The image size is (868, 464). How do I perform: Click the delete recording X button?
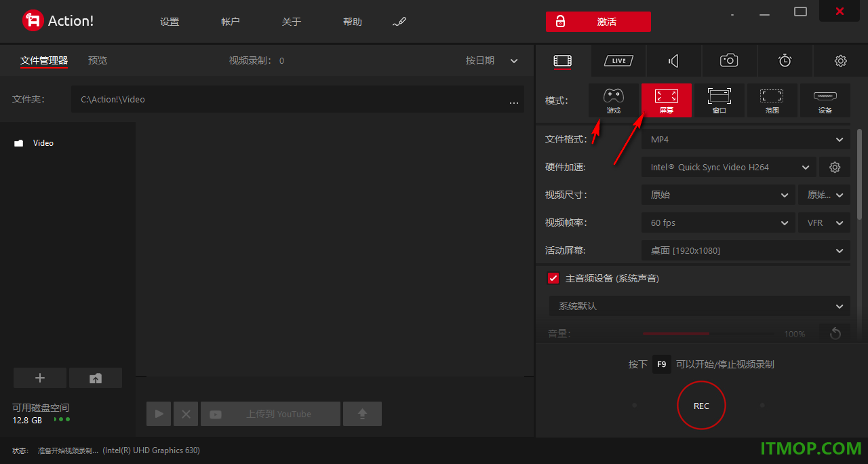(186, 414)
